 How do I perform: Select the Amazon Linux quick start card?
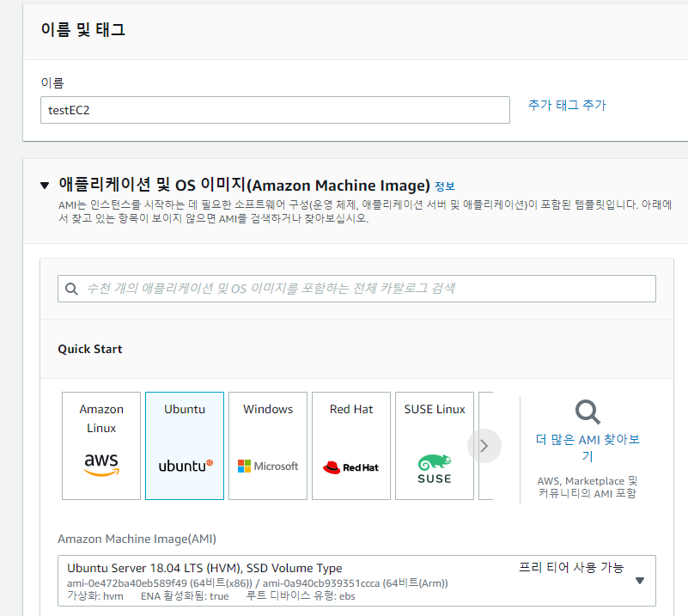pos(101,446)
